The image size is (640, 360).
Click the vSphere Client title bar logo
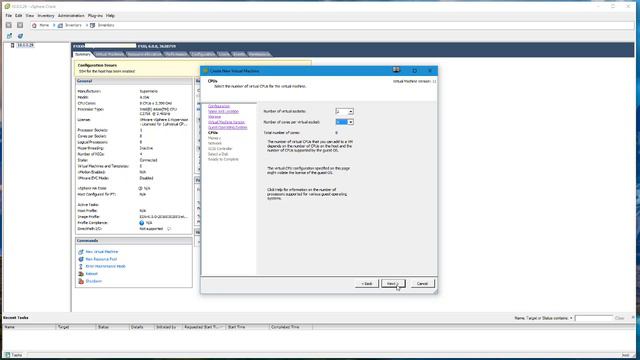(7, 7)
